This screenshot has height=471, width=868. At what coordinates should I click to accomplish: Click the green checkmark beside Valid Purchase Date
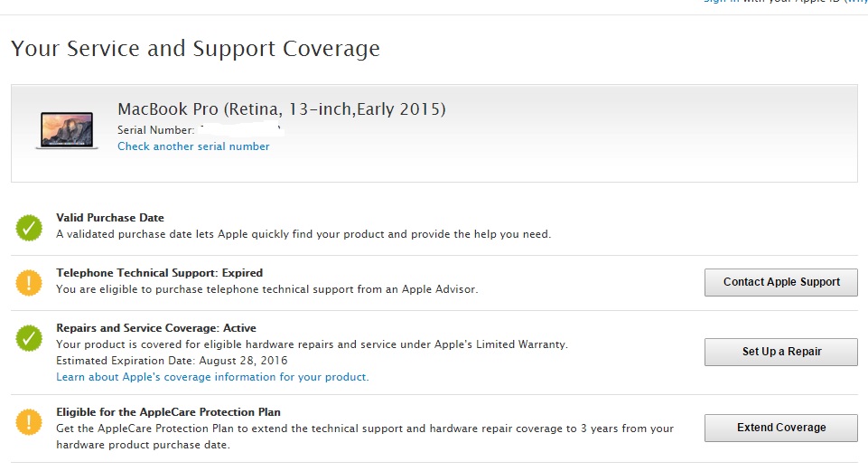[29, 228]
